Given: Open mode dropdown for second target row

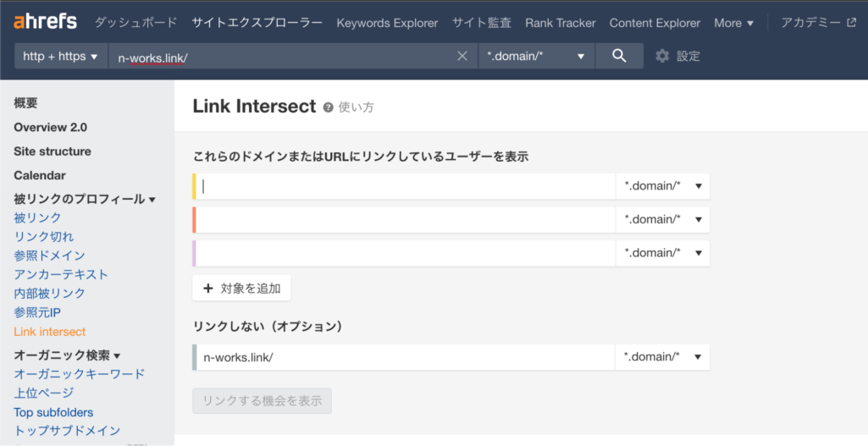Looking at the screenshot, I should click(662, 220).
